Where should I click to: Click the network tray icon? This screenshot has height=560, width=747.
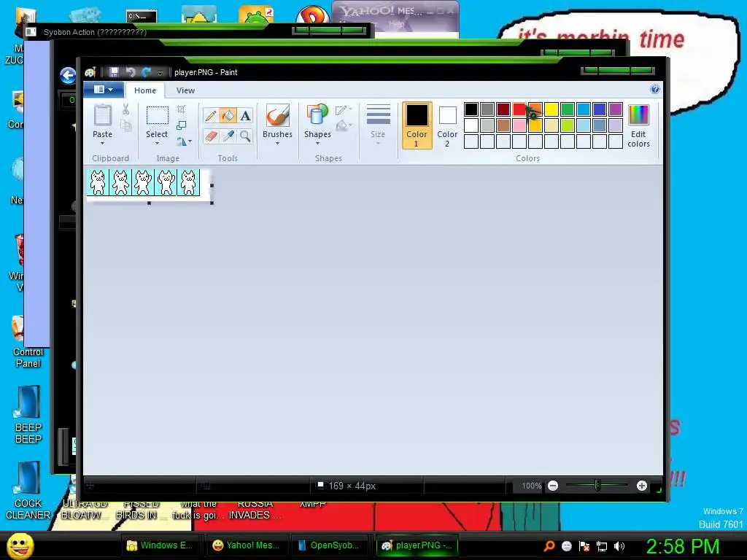(x=602, y=546)
